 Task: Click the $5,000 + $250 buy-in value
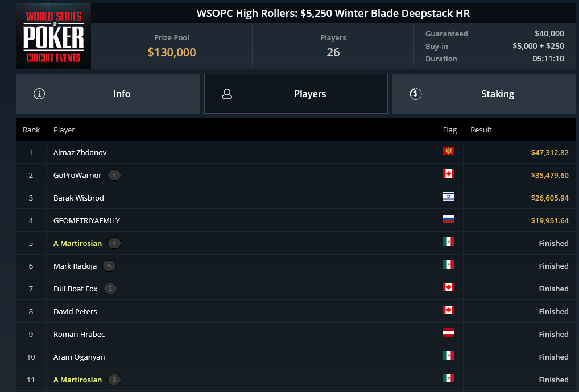[x=538, y=46]
